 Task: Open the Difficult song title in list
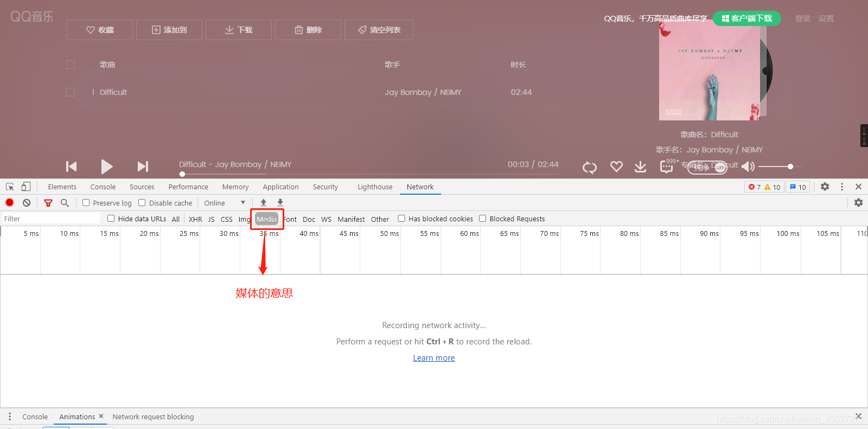click(113, 92)
